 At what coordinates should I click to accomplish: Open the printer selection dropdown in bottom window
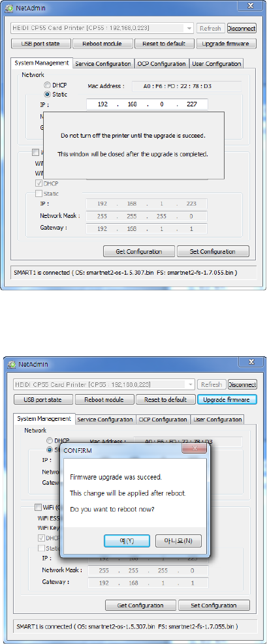coord(191,384)
